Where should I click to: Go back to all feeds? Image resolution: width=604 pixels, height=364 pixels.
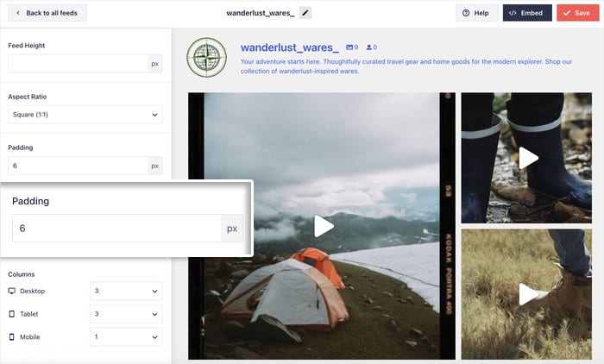47,13
